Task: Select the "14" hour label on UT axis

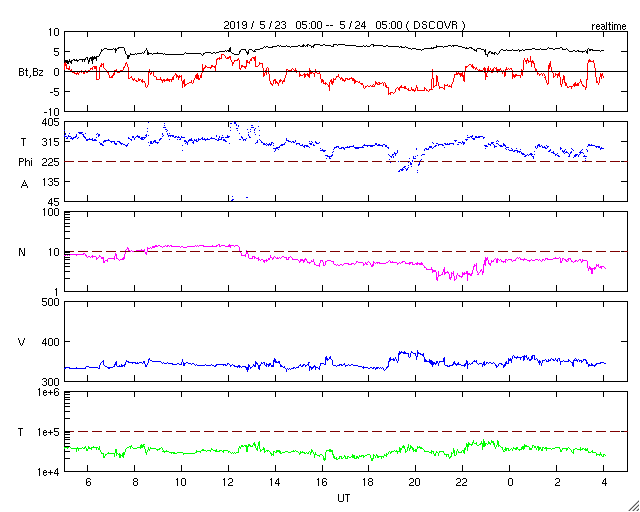Action: tap(275, 483)
